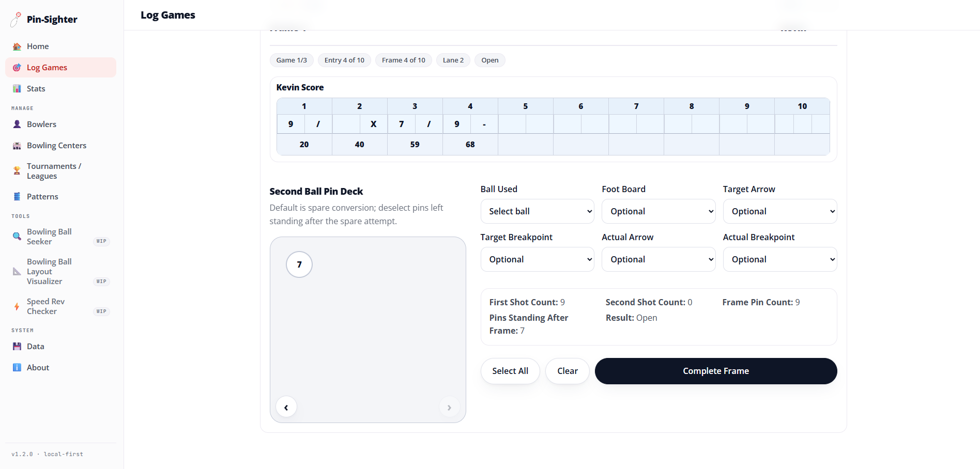Click the strike X in frame 2

374,124
